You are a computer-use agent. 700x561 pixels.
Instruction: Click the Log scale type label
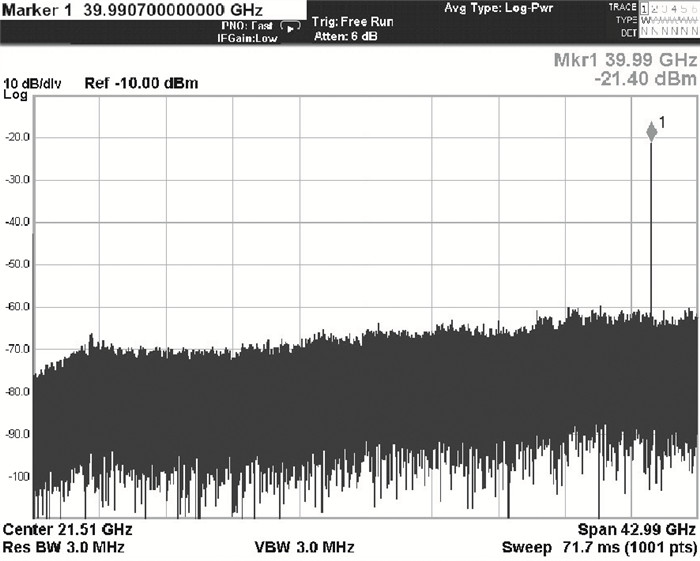[15, 95]
